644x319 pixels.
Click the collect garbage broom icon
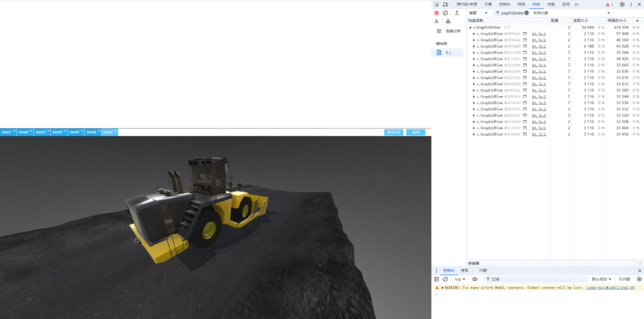tap(448, 21)
